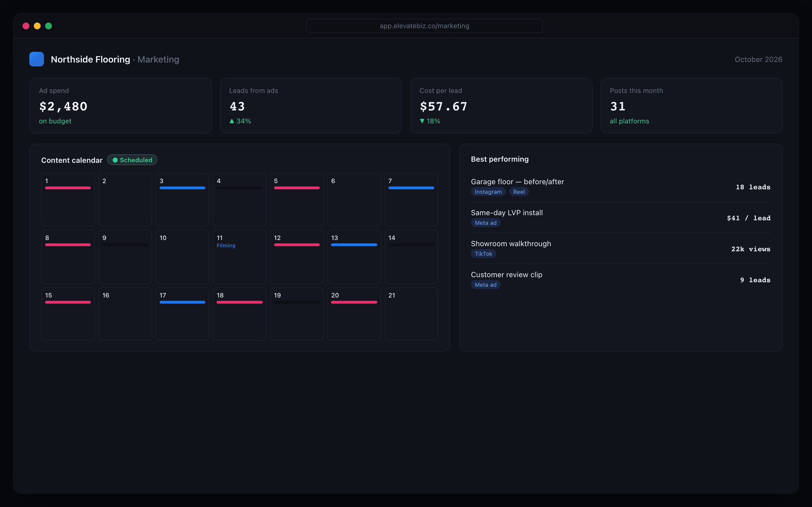This screenshot has width=812, height=507.
Task: Select calendar day 21
Action: tap(411, 314)
